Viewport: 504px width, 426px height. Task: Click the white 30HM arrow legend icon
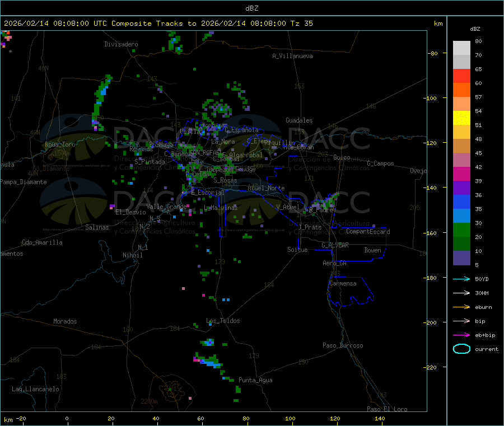461,293
